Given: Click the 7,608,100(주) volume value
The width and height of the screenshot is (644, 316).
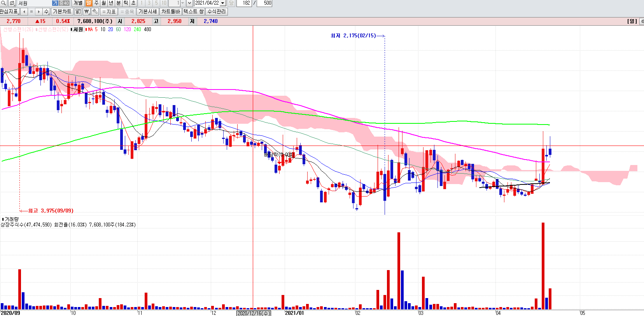Looking at the screenshot, I should click(x=95, y=21).
